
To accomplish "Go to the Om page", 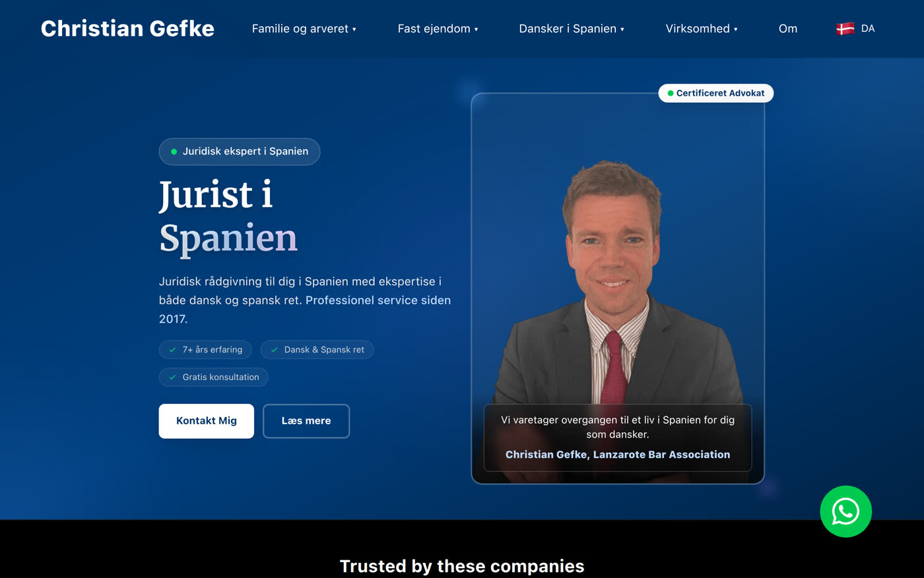I will click(788, 28).
